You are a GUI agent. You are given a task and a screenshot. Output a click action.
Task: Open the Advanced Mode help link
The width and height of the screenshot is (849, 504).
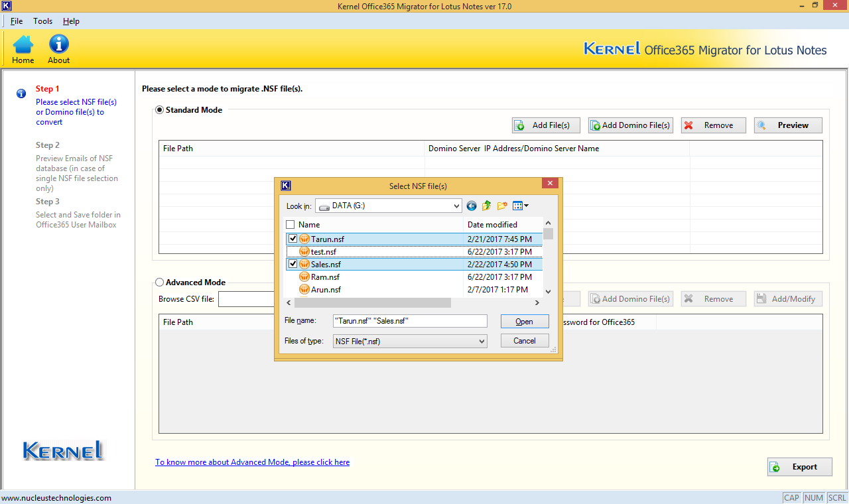pyautogui.click(x=252, y=462)
